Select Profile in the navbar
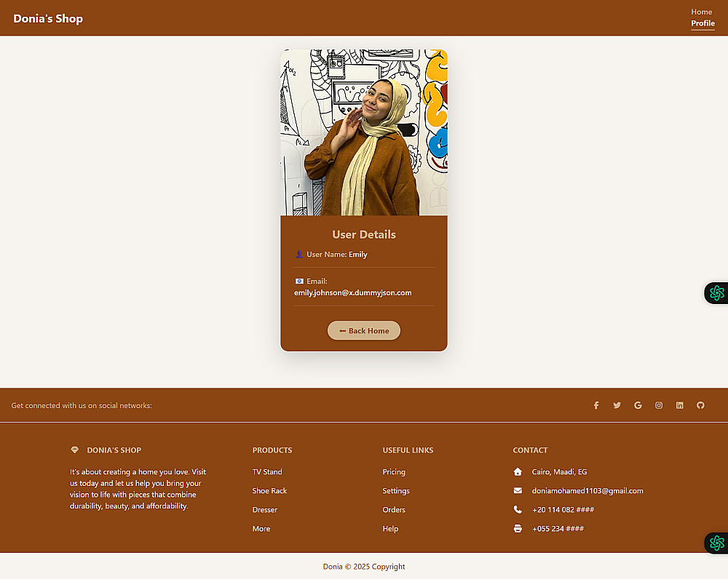The height and width of the screenshot is (579, 728). (x=703, y=23)
